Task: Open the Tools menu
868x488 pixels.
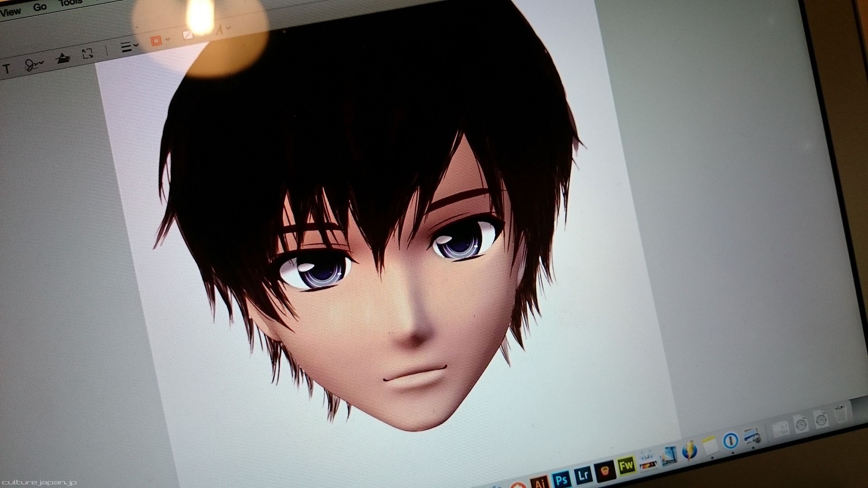Action: pos(70,3)
